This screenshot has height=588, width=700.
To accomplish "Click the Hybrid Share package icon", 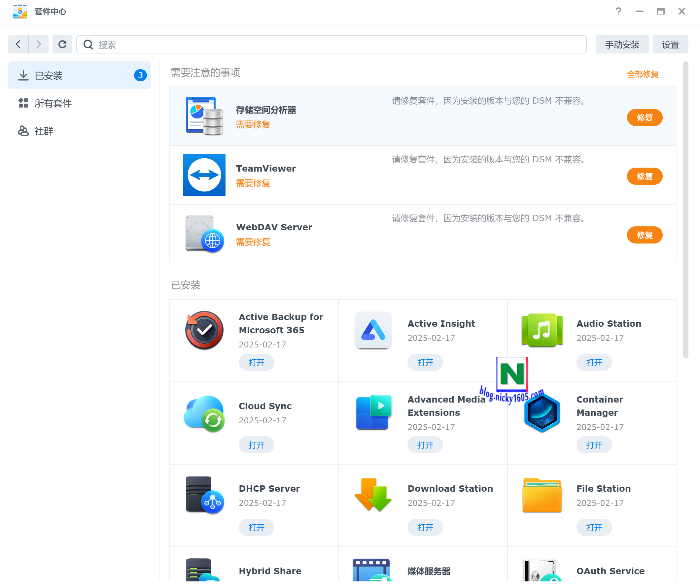I will pos(203,570).
